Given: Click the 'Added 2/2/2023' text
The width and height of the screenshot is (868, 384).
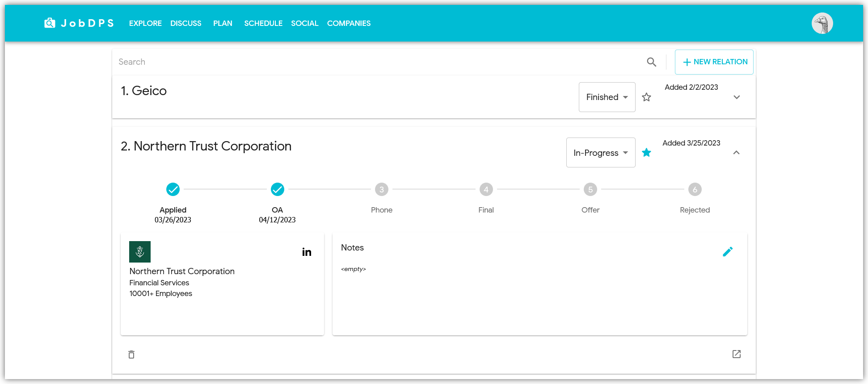Looking at the screenshot, I should pos(691,87).
